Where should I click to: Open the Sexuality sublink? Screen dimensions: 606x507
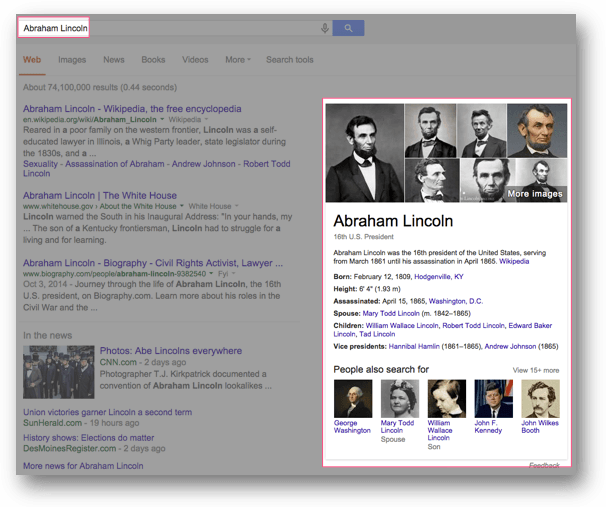[x=40, y=164]
